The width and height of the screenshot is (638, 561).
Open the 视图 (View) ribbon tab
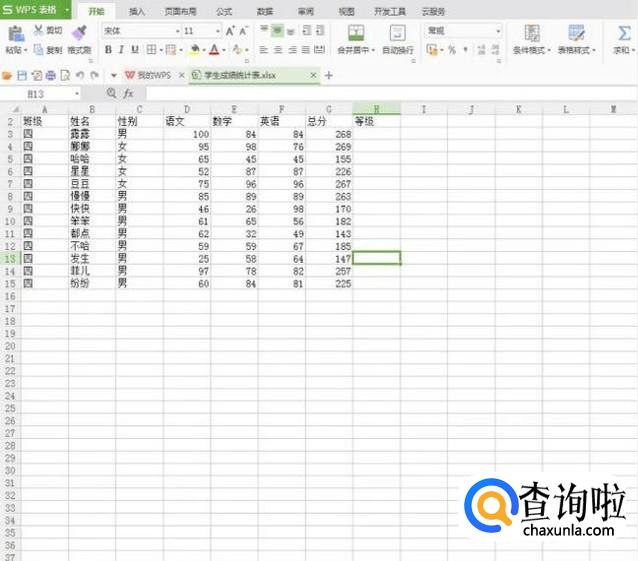click(346, 11)
